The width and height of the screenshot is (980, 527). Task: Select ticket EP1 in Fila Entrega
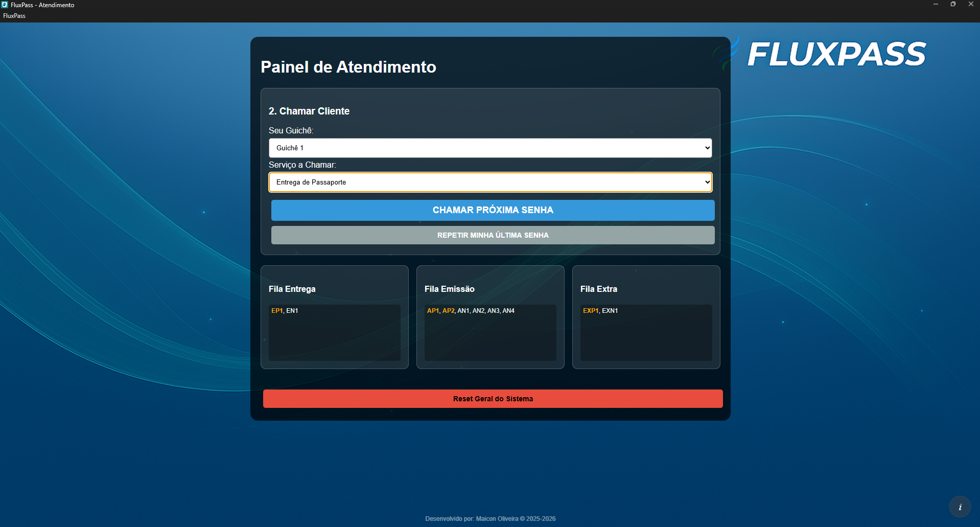click(x=276, y=311)
